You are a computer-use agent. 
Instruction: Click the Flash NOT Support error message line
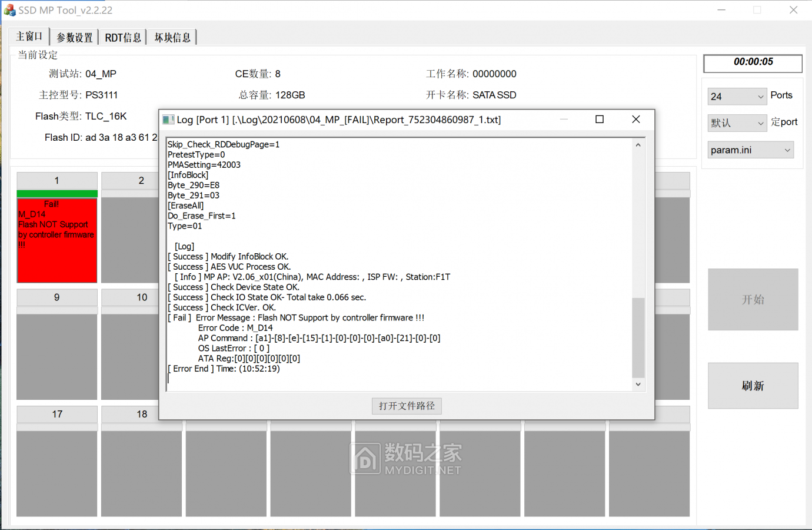(x=296, y=318)
